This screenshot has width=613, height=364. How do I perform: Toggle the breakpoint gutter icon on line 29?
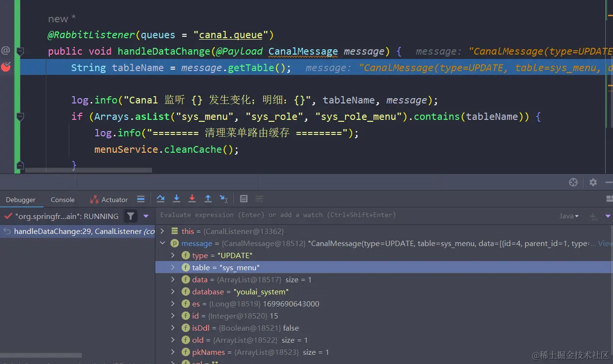(x=6, y=68)
